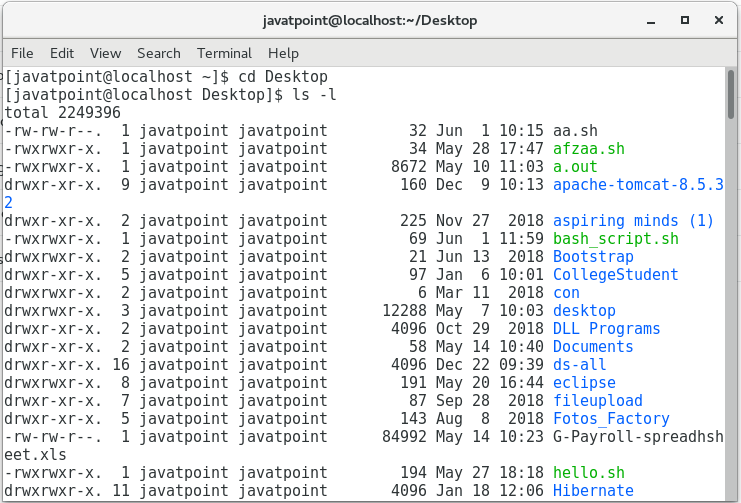Screen dimensions: 741x503
Task: Open the Terminal menu
Action: point(224,53)
